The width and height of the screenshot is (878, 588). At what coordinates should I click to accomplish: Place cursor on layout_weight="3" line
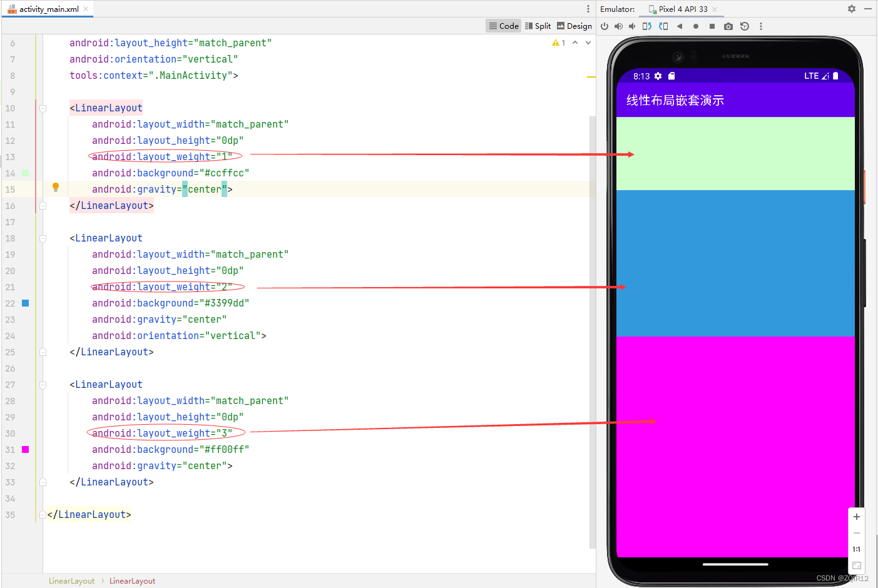[x=162, y=433]
